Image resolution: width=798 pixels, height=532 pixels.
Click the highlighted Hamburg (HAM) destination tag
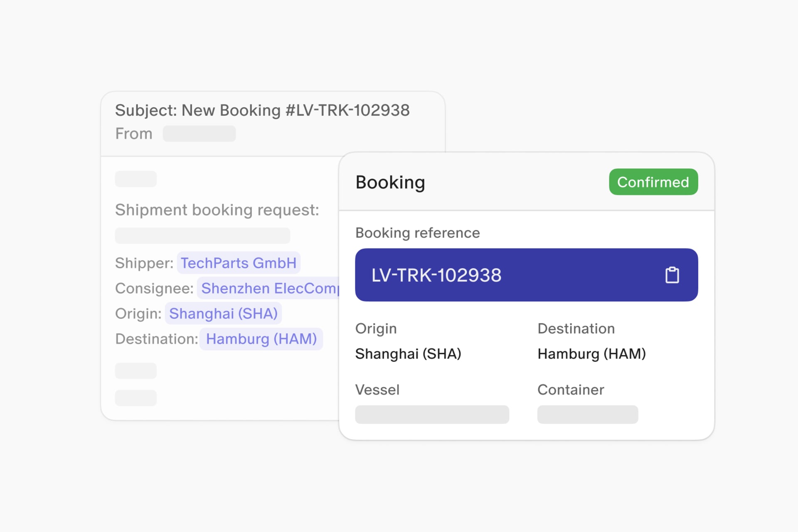point(261,339)
